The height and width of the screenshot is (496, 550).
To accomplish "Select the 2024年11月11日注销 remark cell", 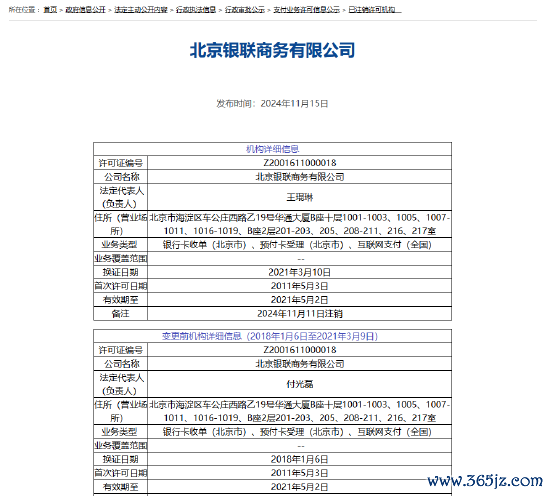I will coord(300,314).
